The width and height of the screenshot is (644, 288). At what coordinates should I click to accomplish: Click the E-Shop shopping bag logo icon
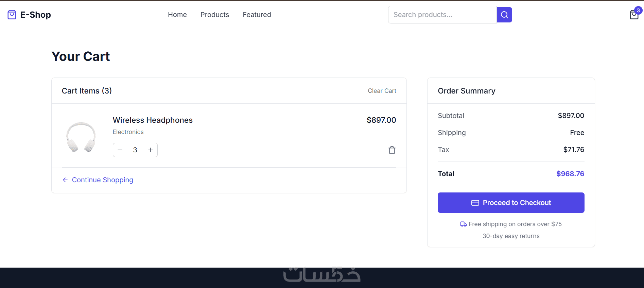coord(12,15)
